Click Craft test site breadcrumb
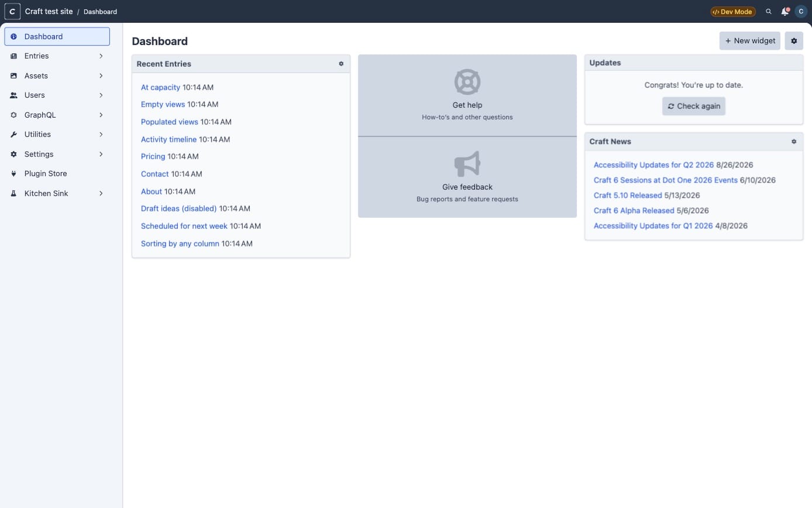Viewport: 812px width, 508px height. (x=49, y=11)
